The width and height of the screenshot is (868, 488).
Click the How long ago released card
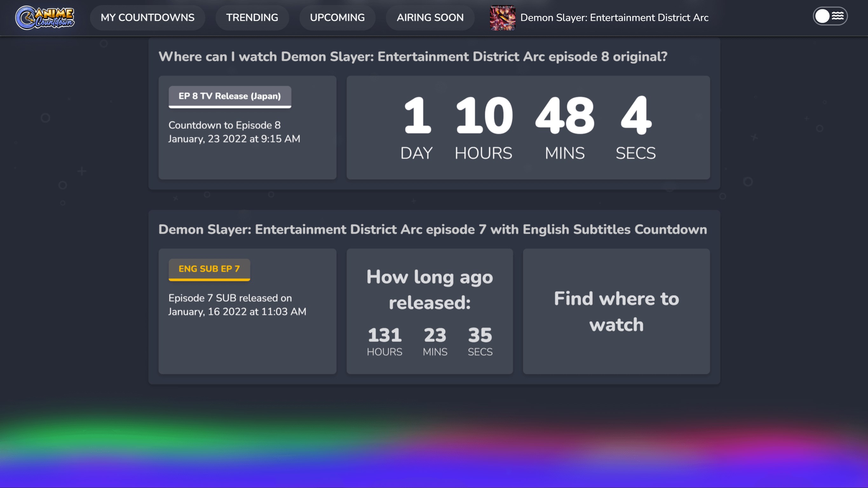429,311
